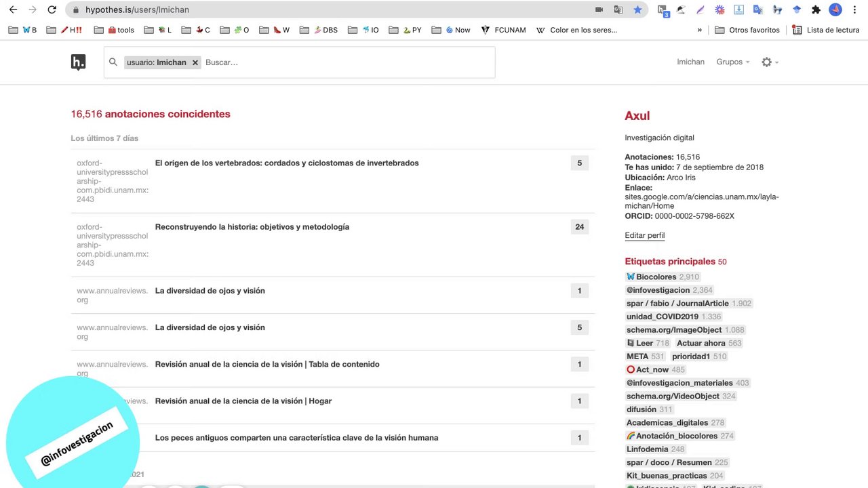Open the Color en los seres bookmark

click(x=576, y=30)
